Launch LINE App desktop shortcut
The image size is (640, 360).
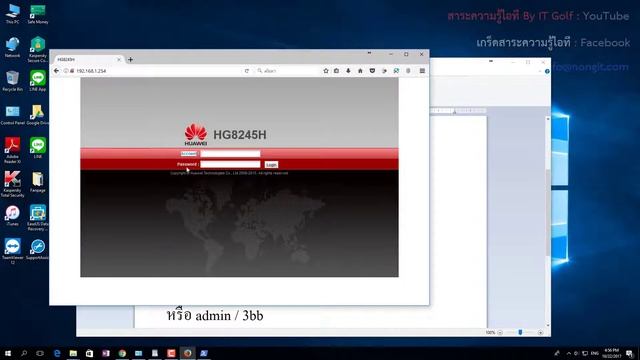(x=38, y=81)
